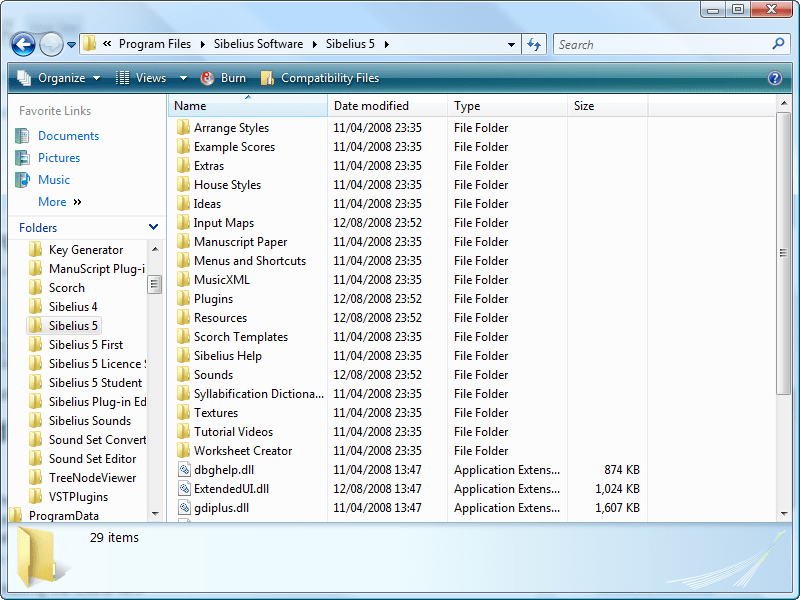Screen dimensions: 800x600
Task: Open Help using the question mark icon
Action: click(x=775, y=78)
